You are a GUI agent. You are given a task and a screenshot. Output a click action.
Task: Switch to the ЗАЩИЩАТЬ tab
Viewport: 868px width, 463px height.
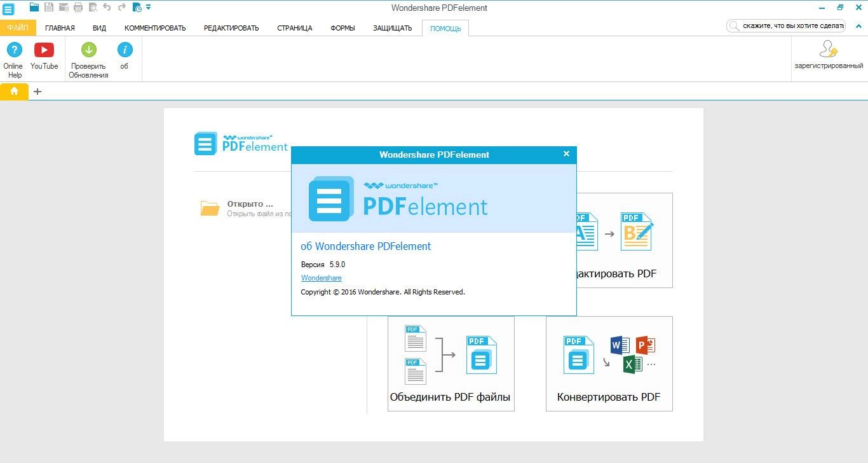392,28
